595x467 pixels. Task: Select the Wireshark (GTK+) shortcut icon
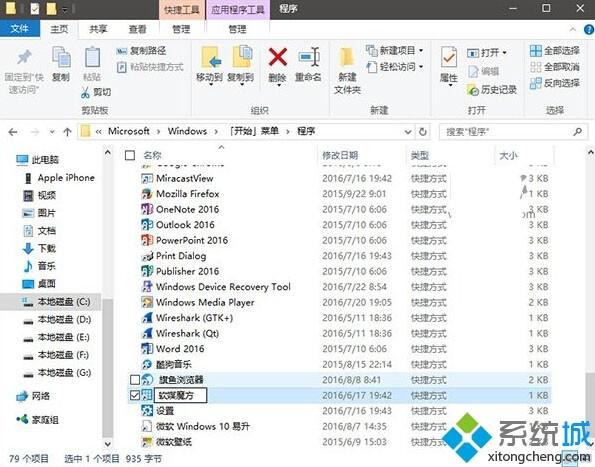click(147, 318)
